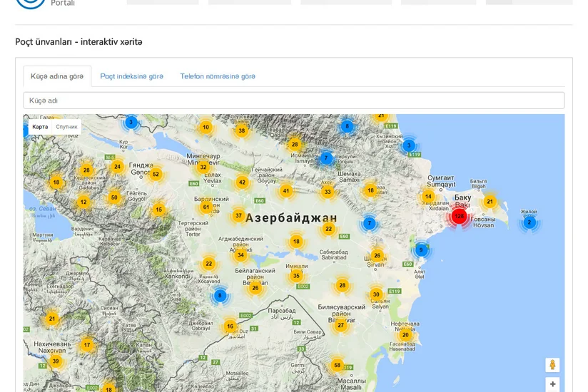Click the 32 cluster at Mingəçevir
Screen dimensions: 588x392
(203, 167)
